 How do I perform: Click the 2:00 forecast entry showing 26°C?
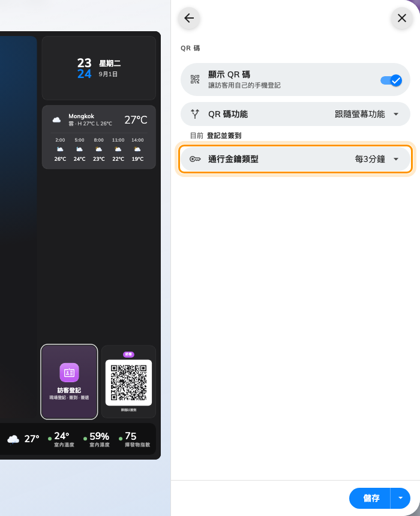click(x=60, y=149)
